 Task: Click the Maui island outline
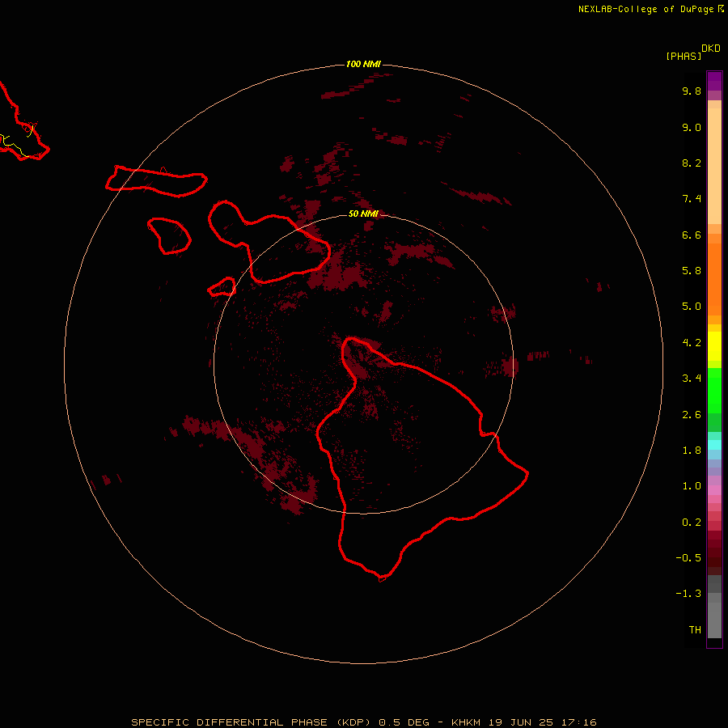(269, 241)
